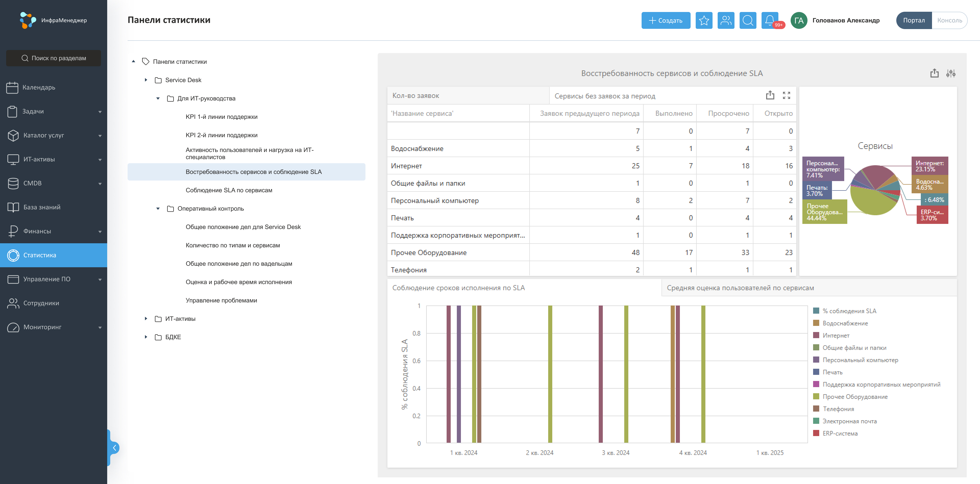Click export icon beside dashboard title

pyautogui.click(x=934, y=73)
